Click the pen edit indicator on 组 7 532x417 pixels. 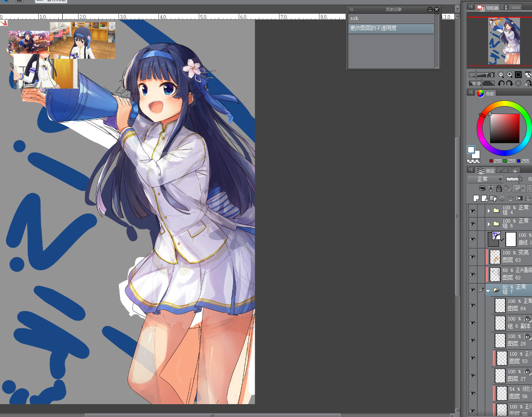(481, 290)
